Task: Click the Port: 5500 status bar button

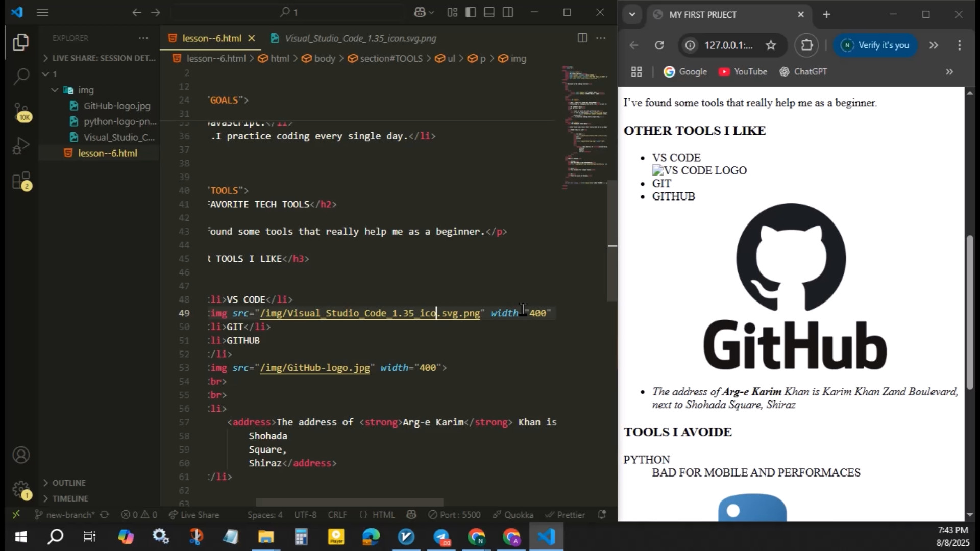Action: [x=454, y=515]
